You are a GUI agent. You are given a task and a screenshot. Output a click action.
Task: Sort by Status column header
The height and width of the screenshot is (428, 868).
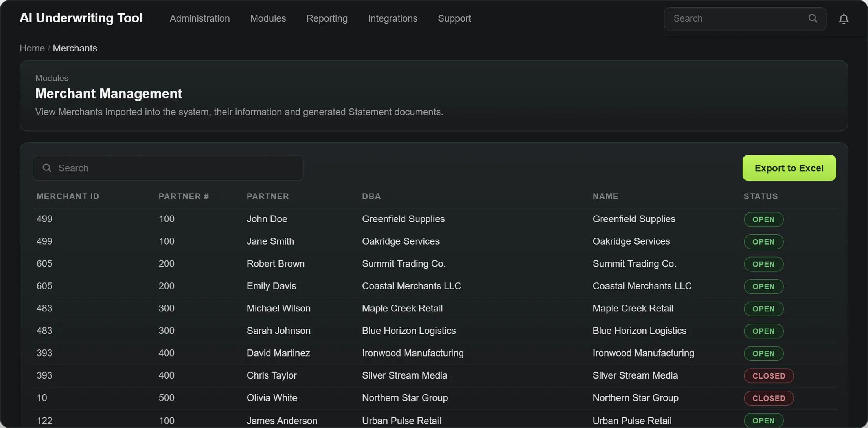(761, 196)
